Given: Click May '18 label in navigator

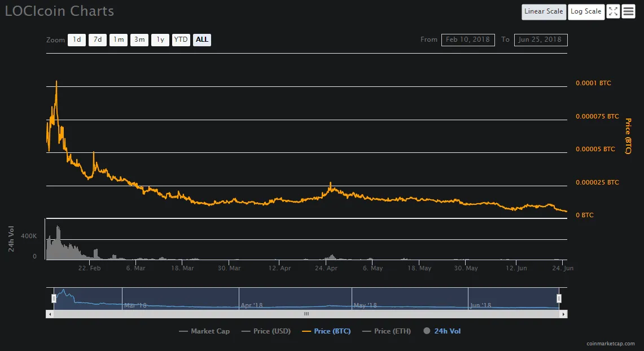Looking at the screenshot, I should (x=365, y=305).
